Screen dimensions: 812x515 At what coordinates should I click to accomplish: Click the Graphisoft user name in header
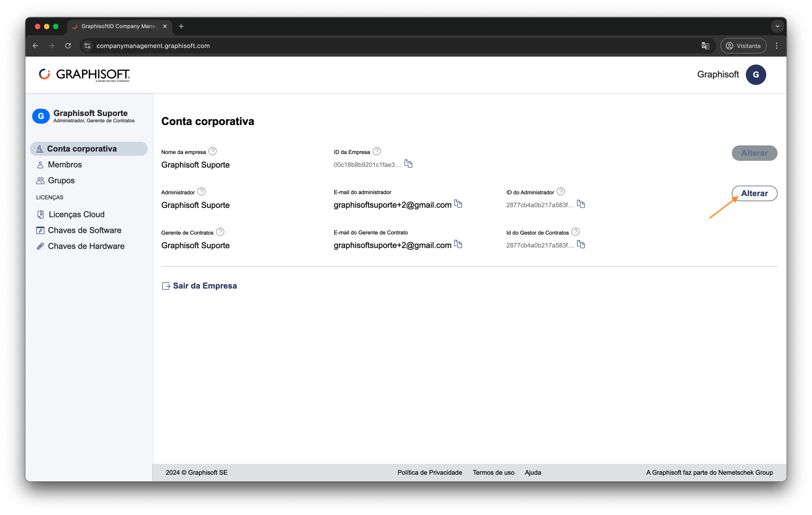pos(718,75)
